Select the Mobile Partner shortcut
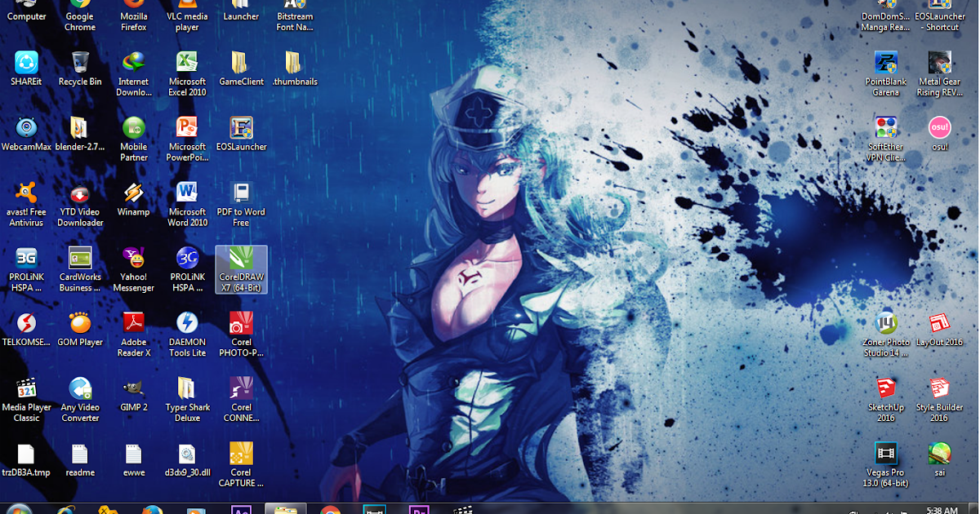 (x=133, y=139)
